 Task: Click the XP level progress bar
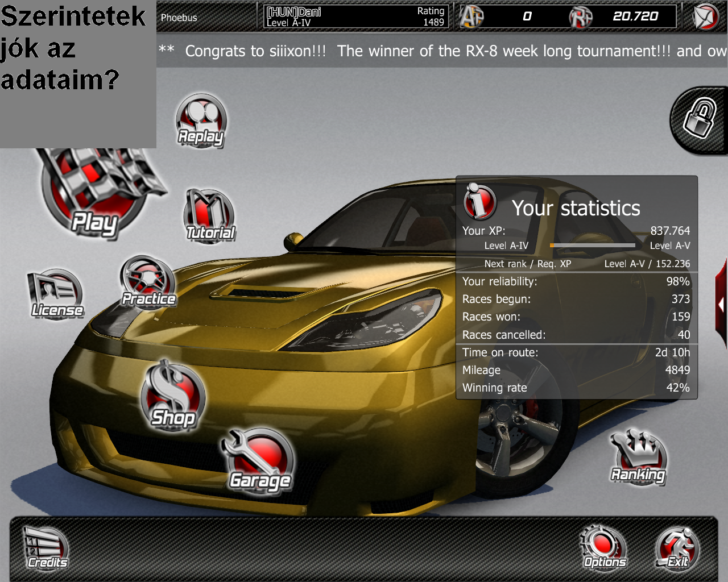[592, 246]
